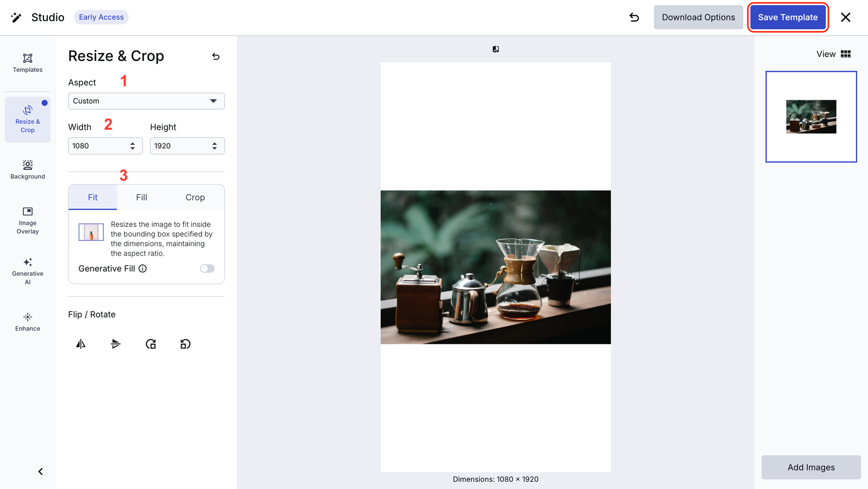The image size is (868, 489).
Task: Adjust the Height stepper arrows
Action: click(x=214, y=146)
